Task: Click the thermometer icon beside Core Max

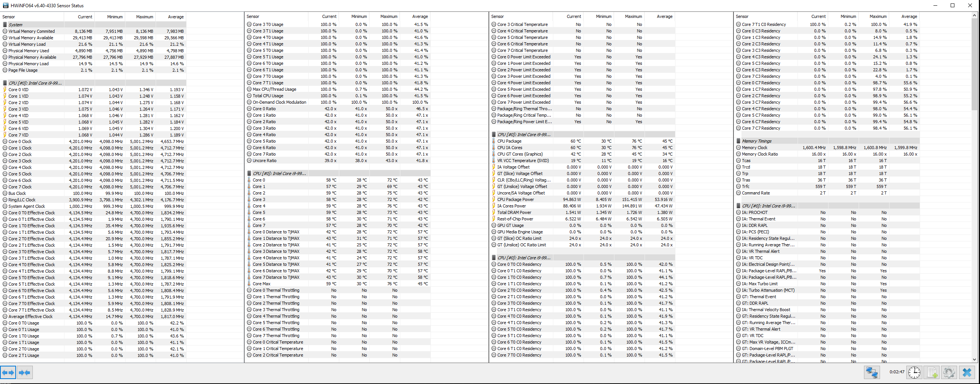Action: [x=249, y=284]
